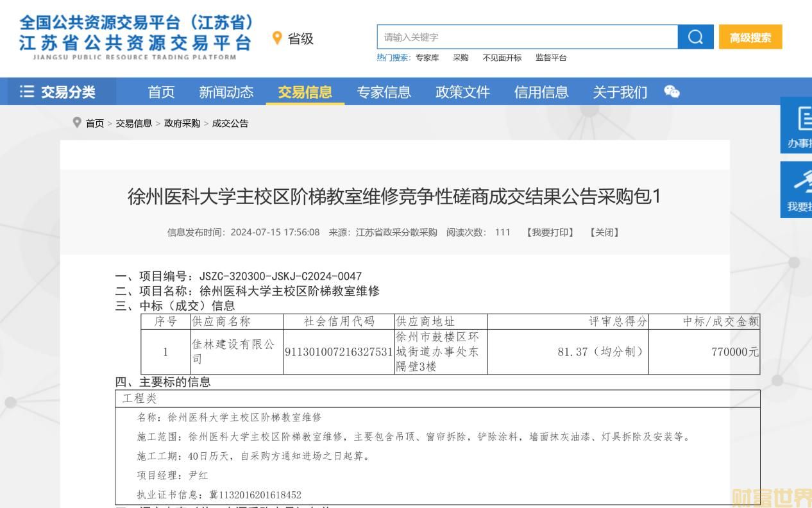Open the 专家信息 nav item
This screenshot has height=508, width=812.
click(384, 92)
